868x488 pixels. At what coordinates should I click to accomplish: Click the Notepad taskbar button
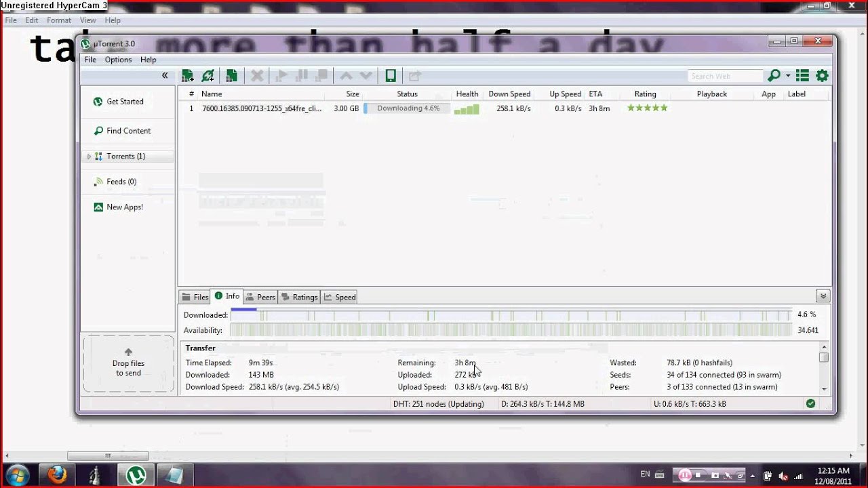[x=174, y=475]
